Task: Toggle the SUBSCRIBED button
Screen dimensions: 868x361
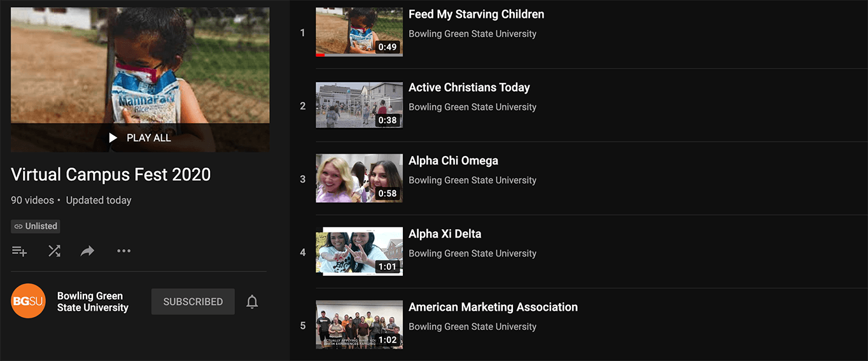Action: 193,302
